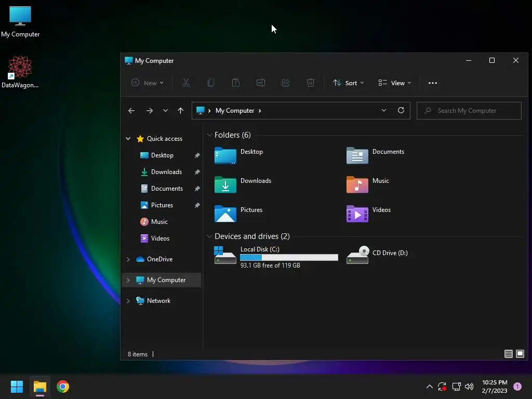Viewport: 532px width, 399px height.
Task: Unpin Desktop from Quick access
Action: click(197, 155)
